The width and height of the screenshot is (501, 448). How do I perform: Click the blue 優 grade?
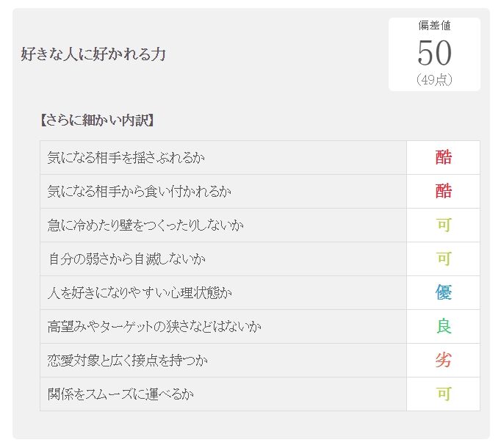(444, 292)
